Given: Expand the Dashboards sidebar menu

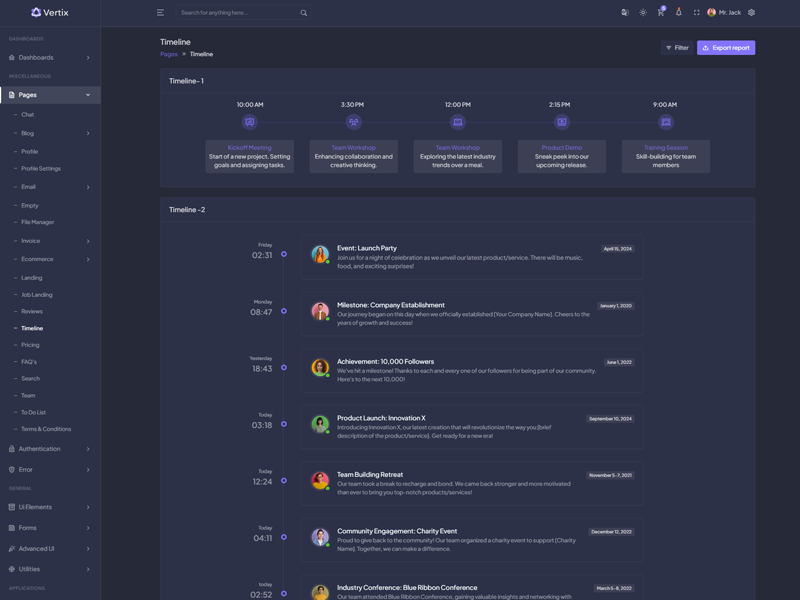Looking at the screenshot, I should [x=50, y=57].
